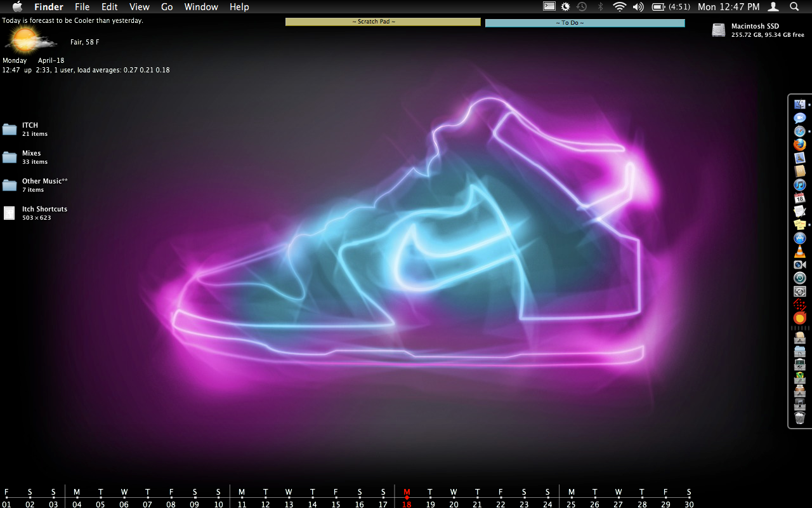Open Mail stamp icon in Dock
Screen dimensions: 812x508
(799, 157)
